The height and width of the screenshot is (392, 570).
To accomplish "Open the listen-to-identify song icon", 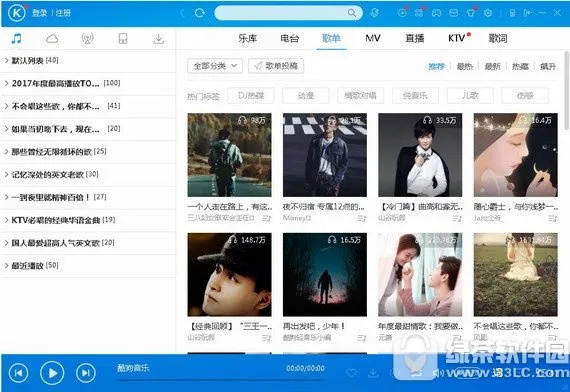I will point(374,13).
